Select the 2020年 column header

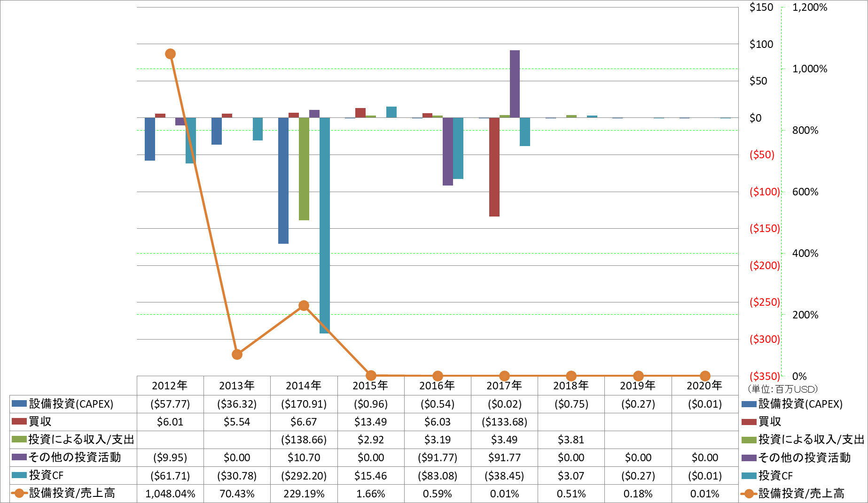705,386
